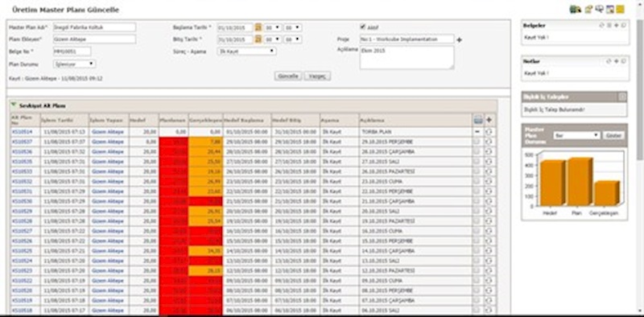The width and height of the screenshot is (644, 317).
Task: Click the plus icon beside Proje field
Action: [460, 40]
